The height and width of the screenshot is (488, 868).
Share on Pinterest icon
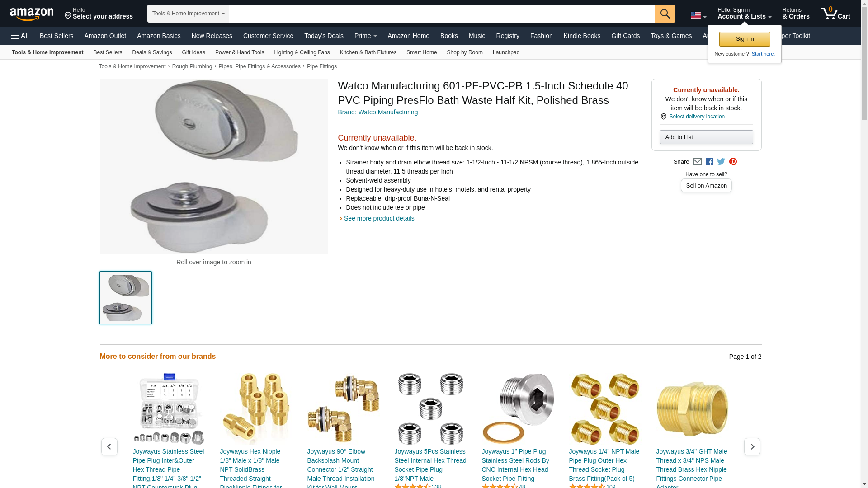(x=733, y=162)
